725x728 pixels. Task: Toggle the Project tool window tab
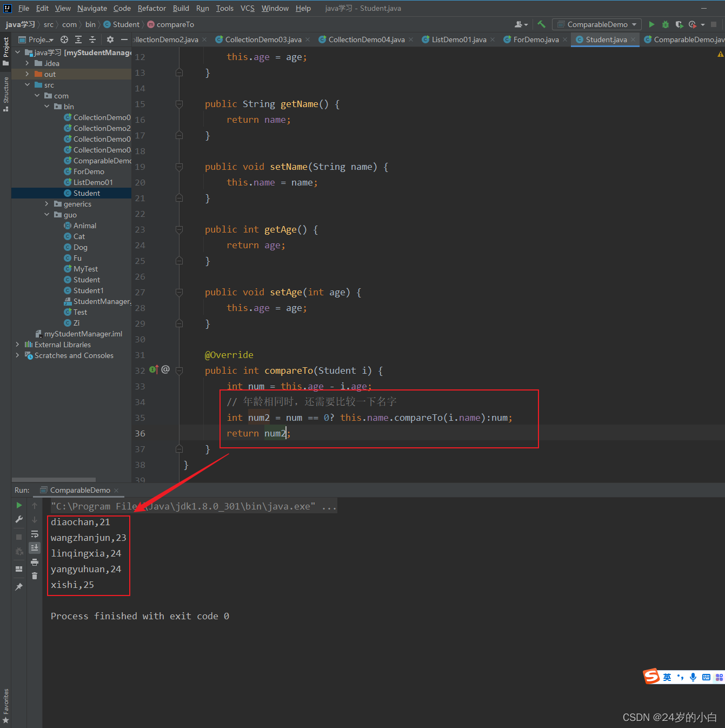6,51
